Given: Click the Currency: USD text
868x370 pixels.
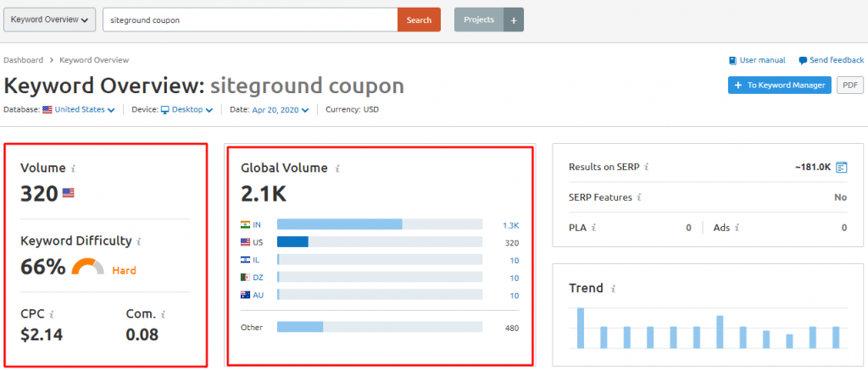Looking at the screenshot, I should (x=352, y=109).
